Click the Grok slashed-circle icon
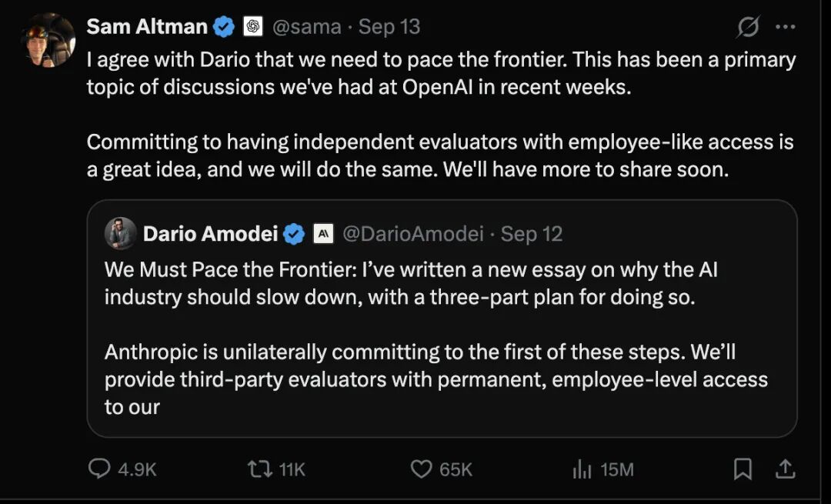This screenshot has height=504, width=831. point(748,26)
